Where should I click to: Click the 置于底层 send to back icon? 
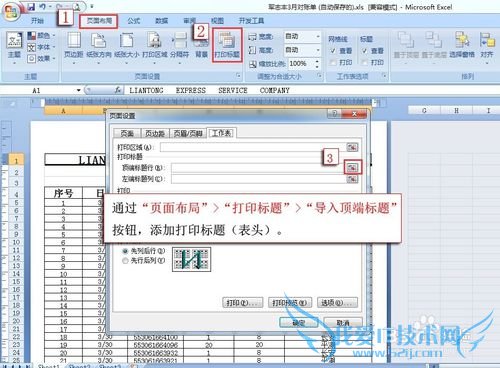click(433, 40)
